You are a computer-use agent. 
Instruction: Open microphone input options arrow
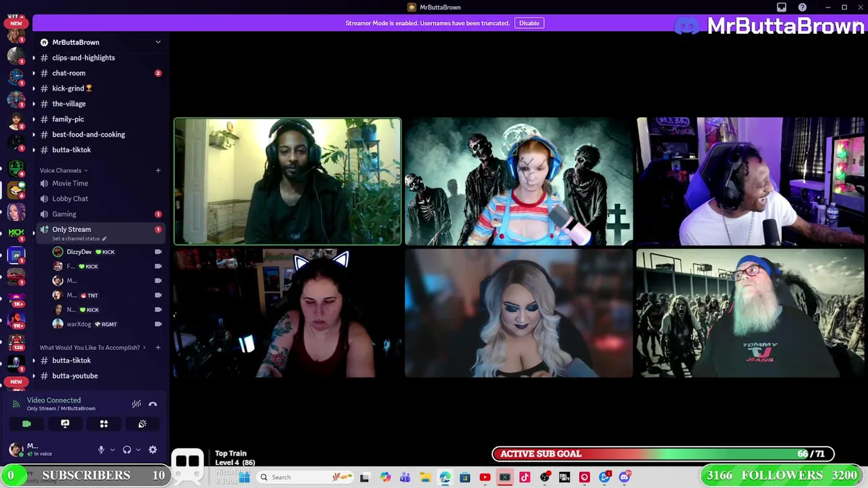point(112,449)
